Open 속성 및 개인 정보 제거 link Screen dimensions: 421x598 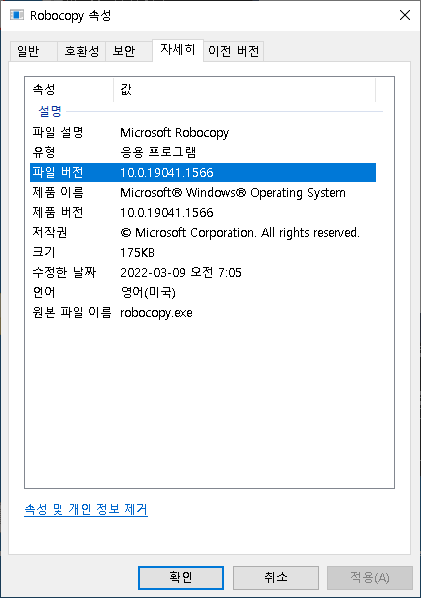click(x=86, y=510)
